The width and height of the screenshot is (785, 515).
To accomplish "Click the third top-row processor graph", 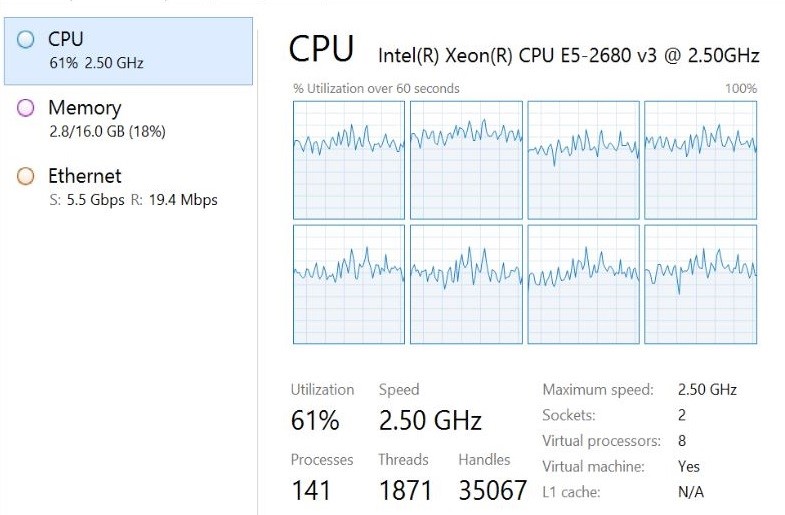I will click(583, 160).
